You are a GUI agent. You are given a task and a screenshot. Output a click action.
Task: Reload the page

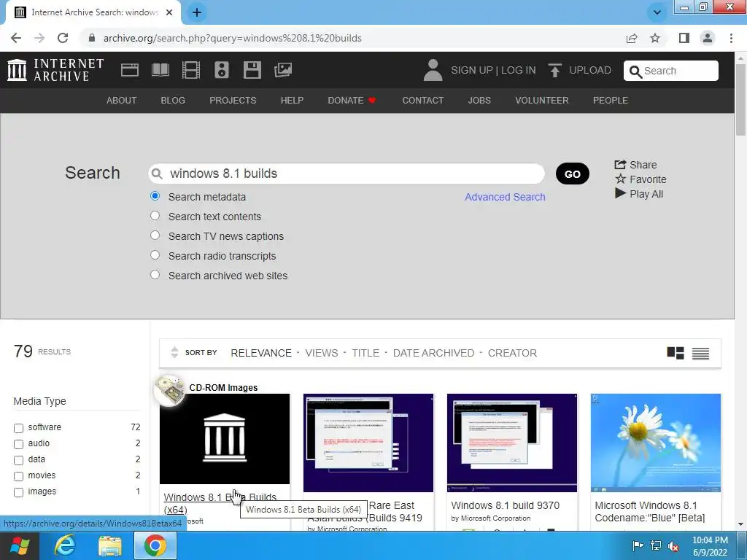click(63, 38)
